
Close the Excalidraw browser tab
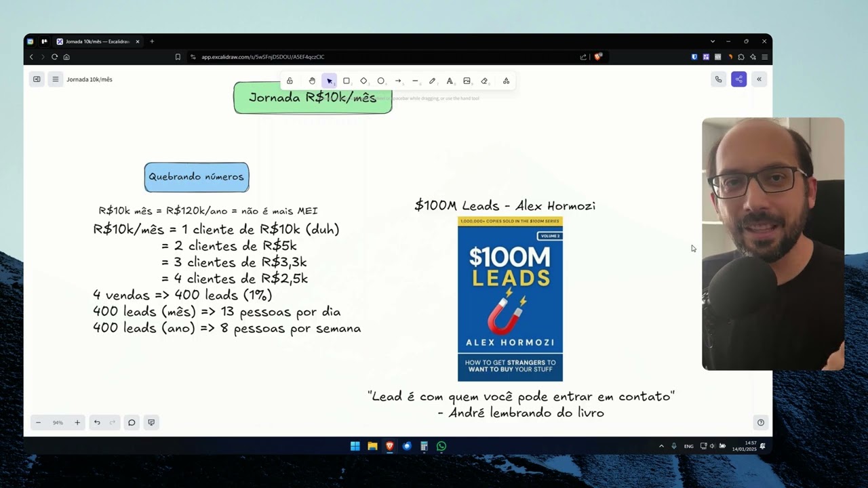point(138,41)
